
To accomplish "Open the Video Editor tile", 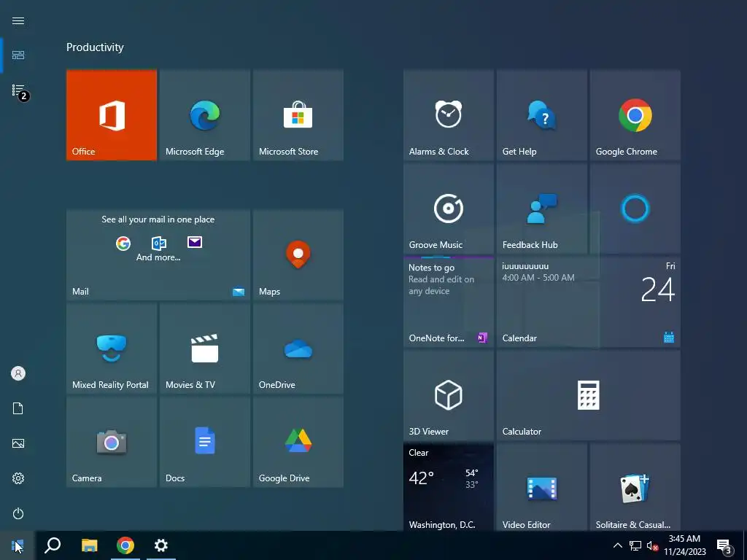I will [542, 487].
